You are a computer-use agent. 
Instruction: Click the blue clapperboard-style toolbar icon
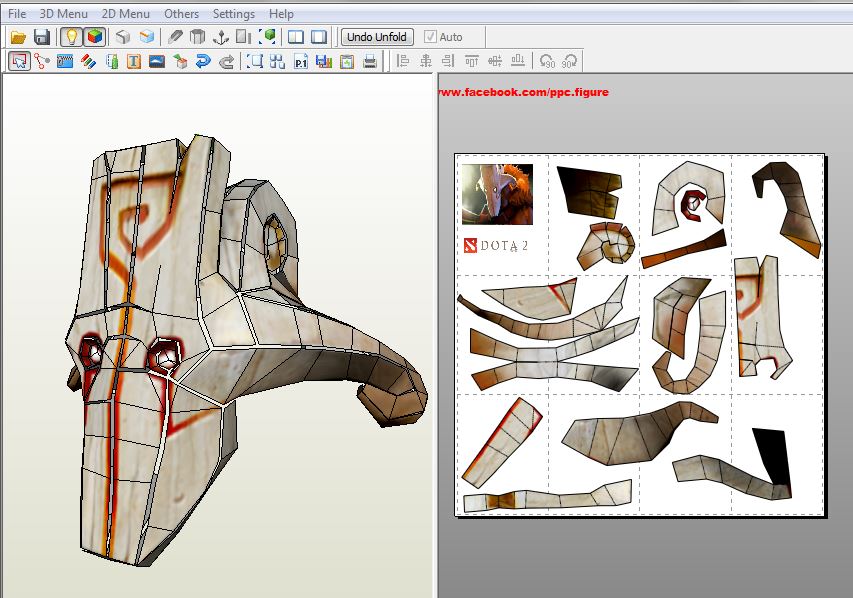[65, 61]
